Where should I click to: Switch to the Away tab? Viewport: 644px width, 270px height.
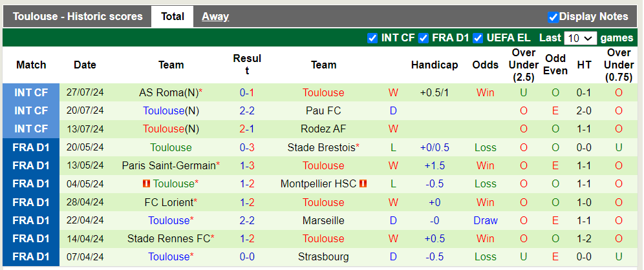[215, 17]
